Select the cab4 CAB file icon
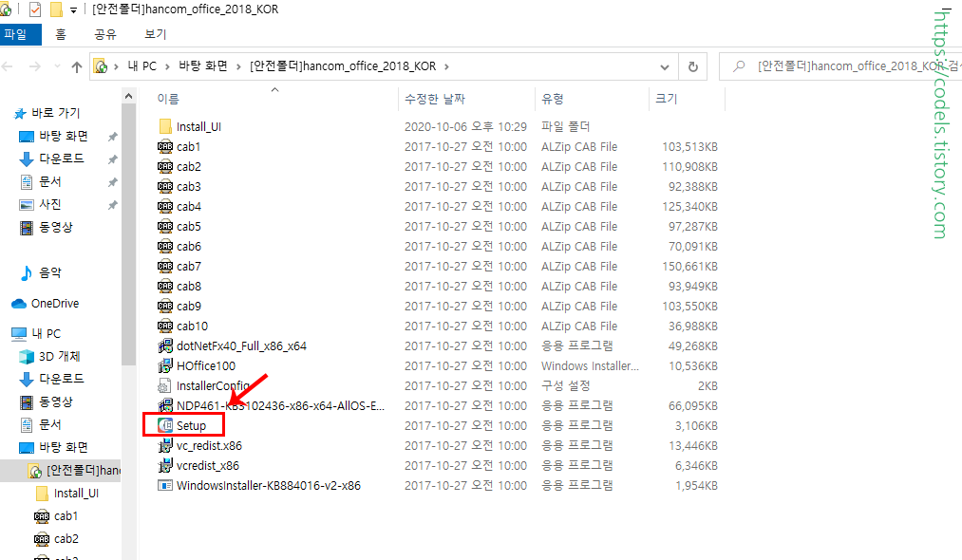 [x=165, y=206]
